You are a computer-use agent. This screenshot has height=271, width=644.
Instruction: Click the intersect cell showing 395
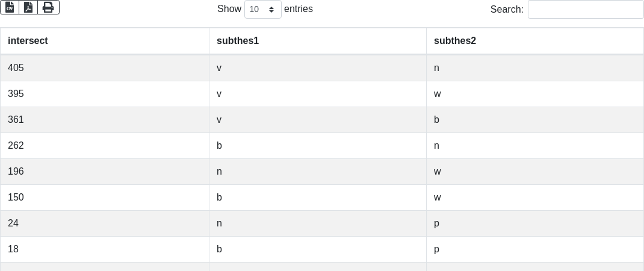point(16,94)
